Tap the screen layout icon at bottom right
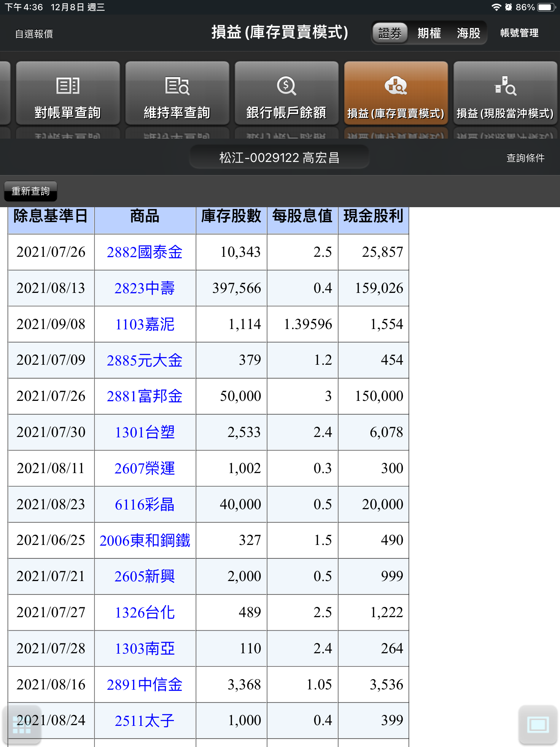This screenshot has width=560, height=747. tap(538, 724)
